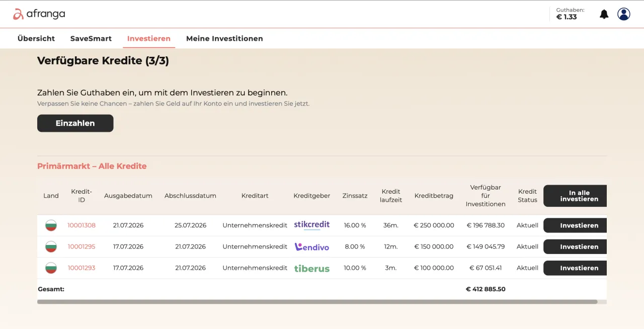This screenshot has height=329, width=644.
Task: Open the SaveSmart tab
Action: click(x=91, y=38)
